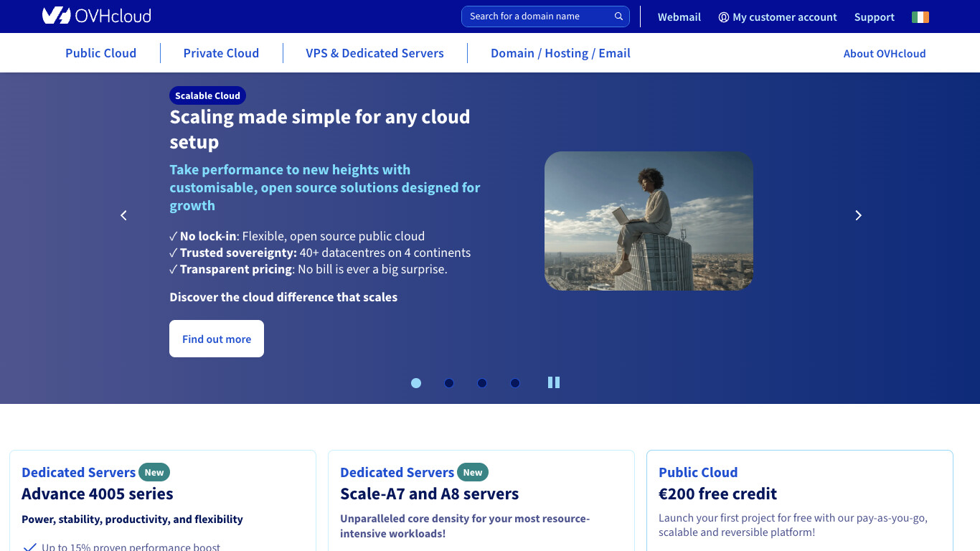Select the first carousel indicator dot
This screenshot has height=551, width=980.
pyautogui.click(x=416, y=383)
